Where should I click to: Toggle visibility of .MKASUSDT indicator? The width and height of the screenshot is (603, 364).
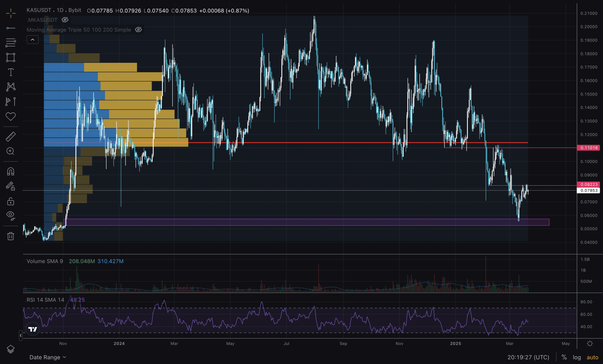pyautogui.click(x=65, y=20)
